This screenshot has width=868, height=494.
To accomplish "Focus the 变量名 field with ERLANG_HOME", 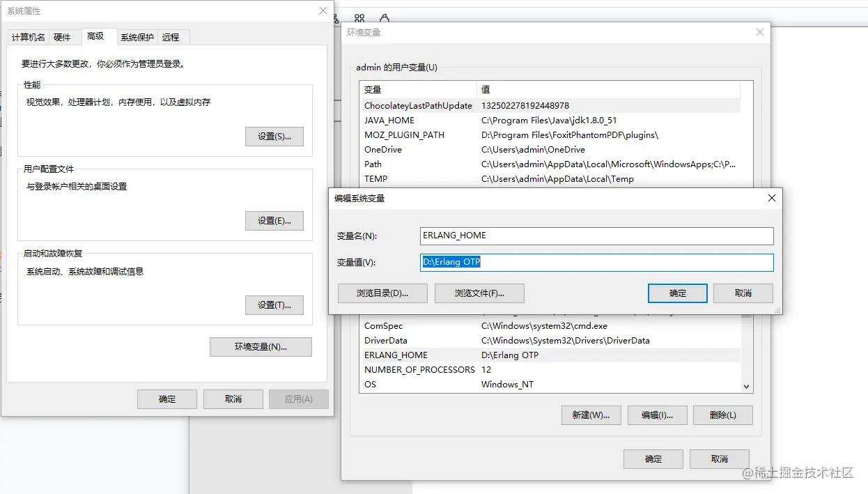I will point(597,236).
